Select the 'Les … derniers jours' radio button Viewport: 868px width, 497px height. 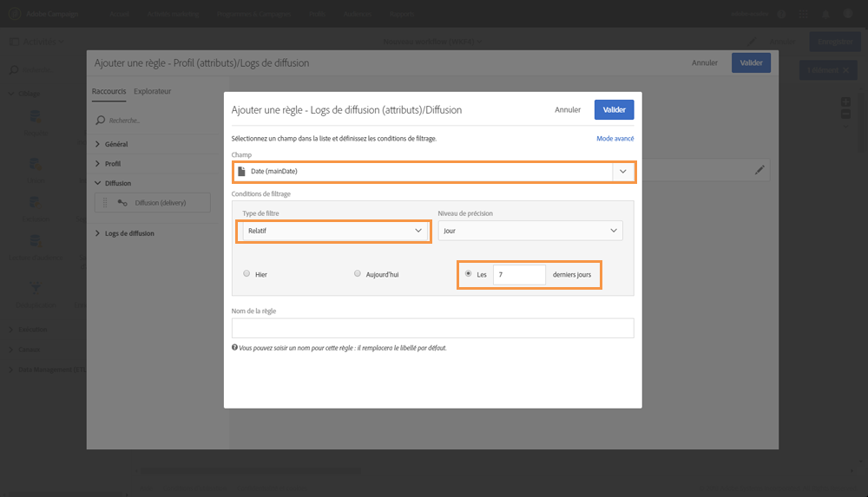pos(469,274)
